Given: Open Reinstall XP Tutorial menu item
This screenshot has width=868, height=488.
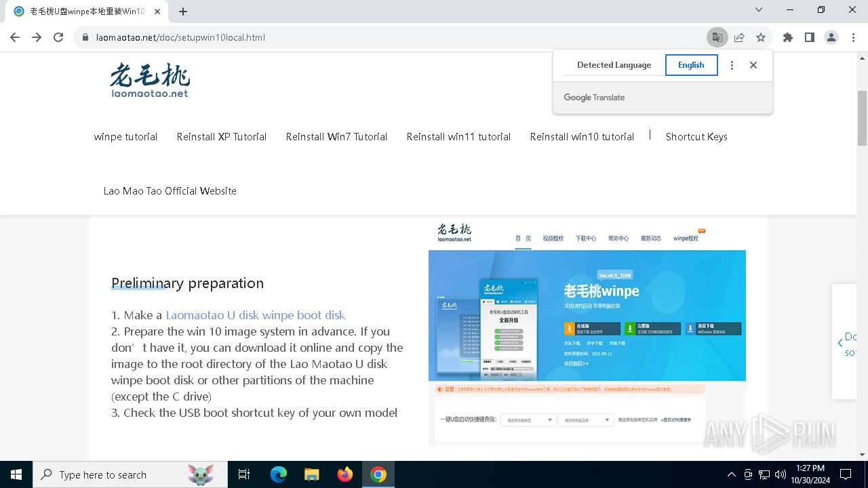Looking at the screenshot, I should [x=222, y=137].
